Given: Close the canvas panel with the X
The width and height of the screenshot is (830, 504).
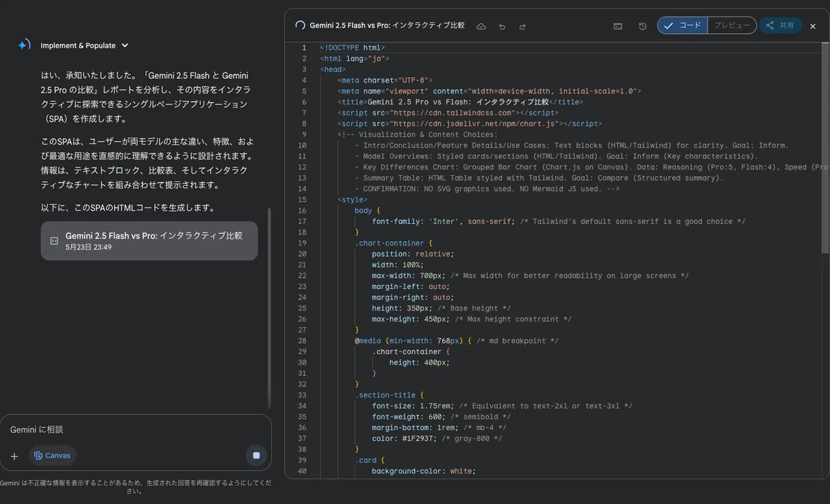Looking at the screenshot, I should (813, 26).
